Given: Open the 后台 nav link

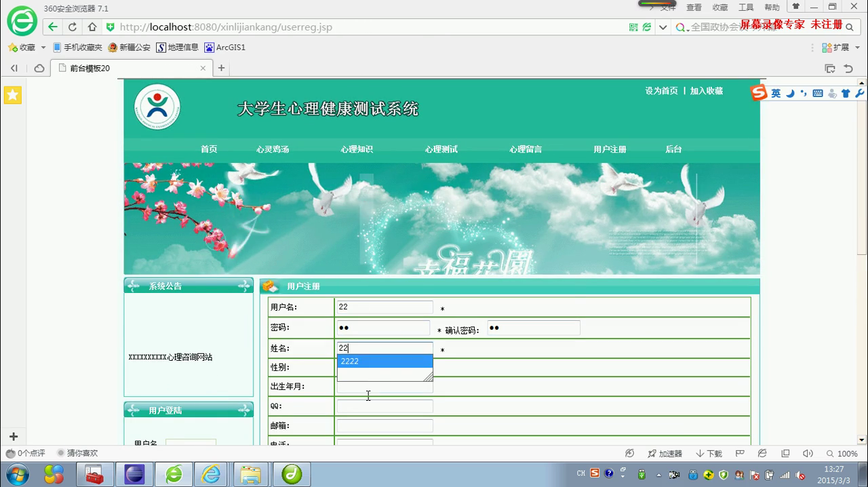Looking at the screenshot, I should (x=673, y=149).
